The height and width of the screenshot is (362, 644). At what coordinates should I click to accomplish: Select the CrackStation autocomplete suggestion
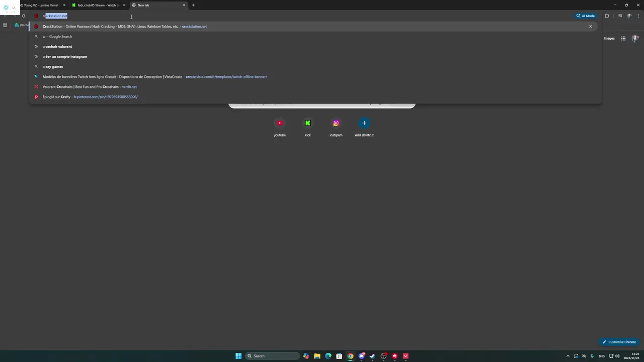coord(313,26)
